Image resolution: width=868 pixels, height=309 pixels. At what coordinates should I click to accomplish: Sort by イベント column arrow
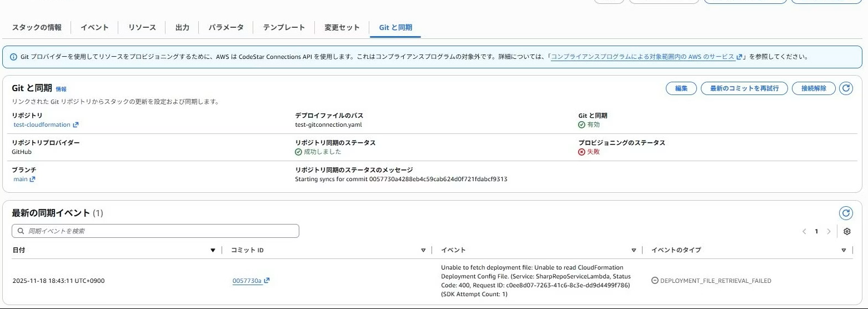[x=634, y=251]
